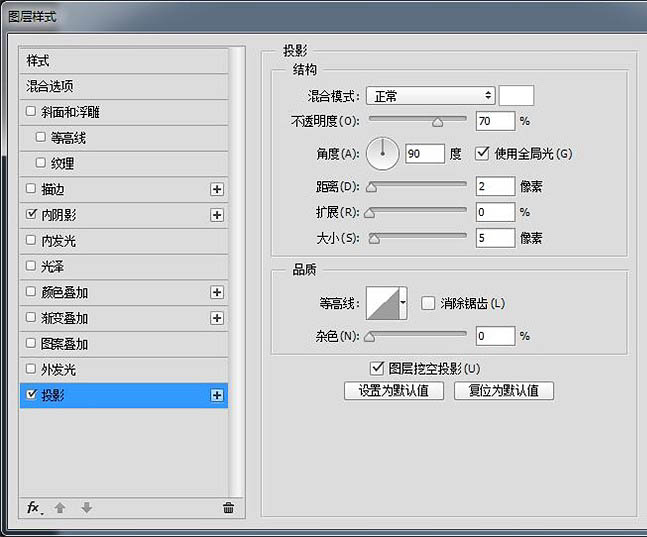Open the fx menu icon at bottom

[34, 508]
